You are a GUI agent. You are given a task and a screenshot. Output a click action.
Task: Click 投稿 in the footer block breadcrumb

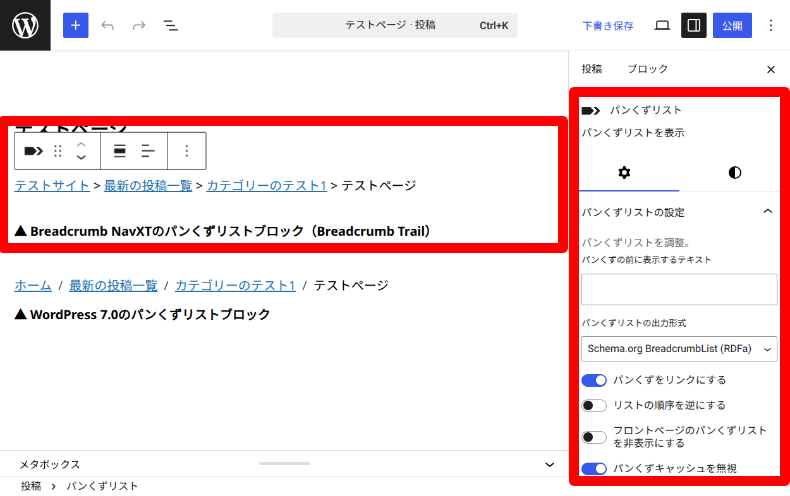(x=31, y=486)
